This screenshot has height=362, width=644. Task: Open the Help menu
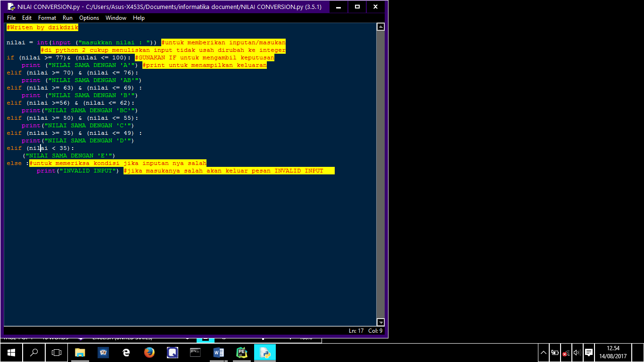(x=139, y=18)
